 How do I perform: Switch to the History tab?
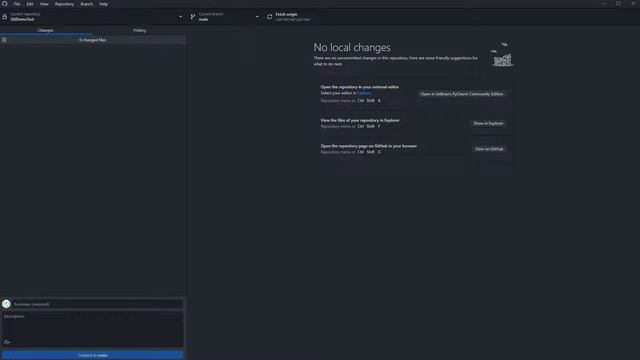pyautogui.click(x=139, y=30)
